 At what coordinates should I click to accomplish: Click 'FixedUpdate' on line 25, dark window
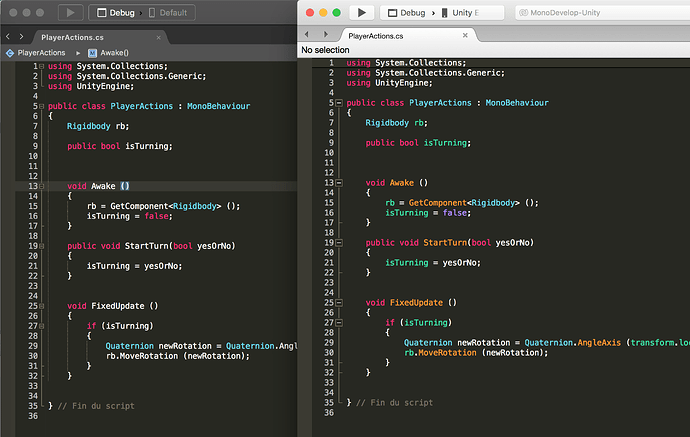point(117,306)
